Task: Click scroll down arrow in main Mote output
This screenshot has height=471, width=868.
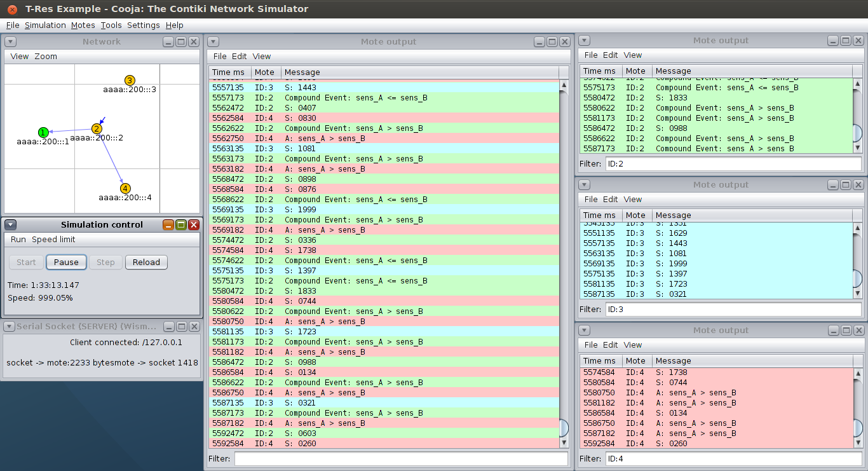Action: 564,442
